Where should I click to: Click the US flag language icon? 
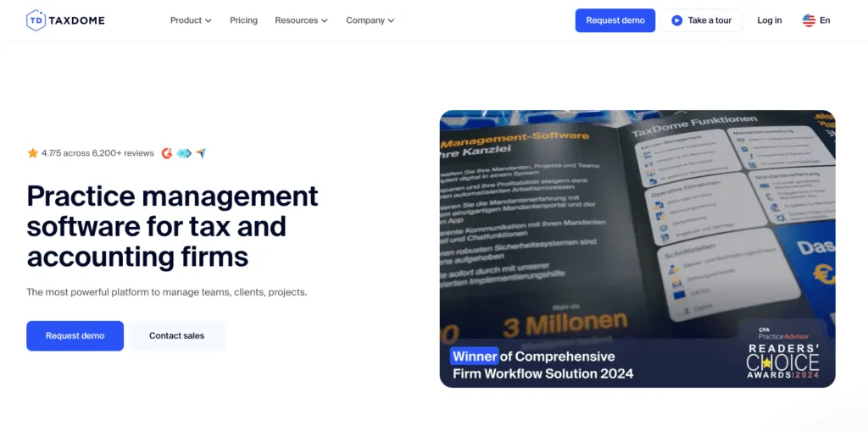[x=809, y=20]
